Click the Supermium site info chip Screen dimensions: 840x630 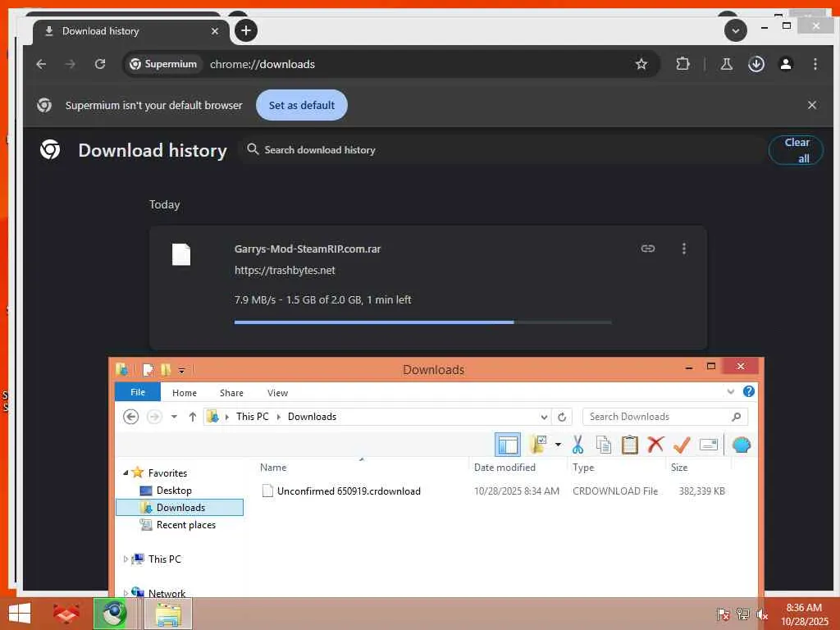164,64
